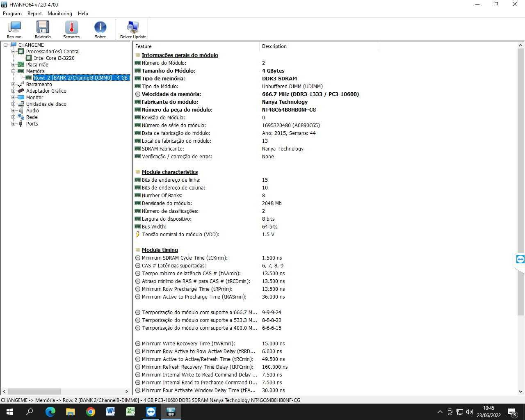The height and width of the screenshot is (420, 525).
Task: Click the Module characteristics heading
Action: [170, 172]
